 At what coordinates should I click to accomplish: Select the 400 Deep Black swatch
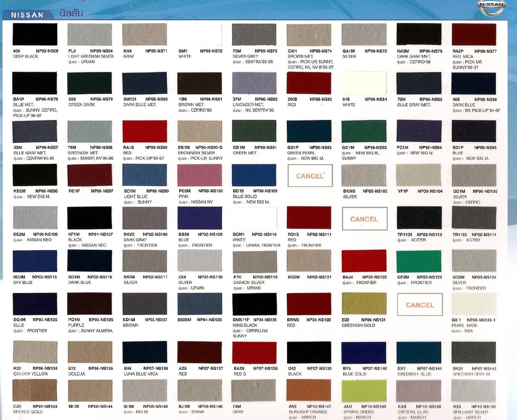coord(35,34)
